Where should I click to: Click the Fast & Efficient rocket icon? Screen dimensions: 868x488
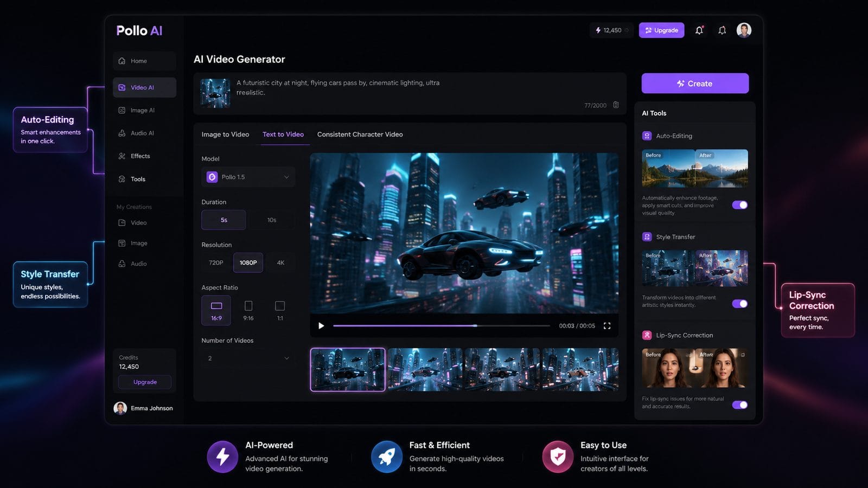[387, 457]
